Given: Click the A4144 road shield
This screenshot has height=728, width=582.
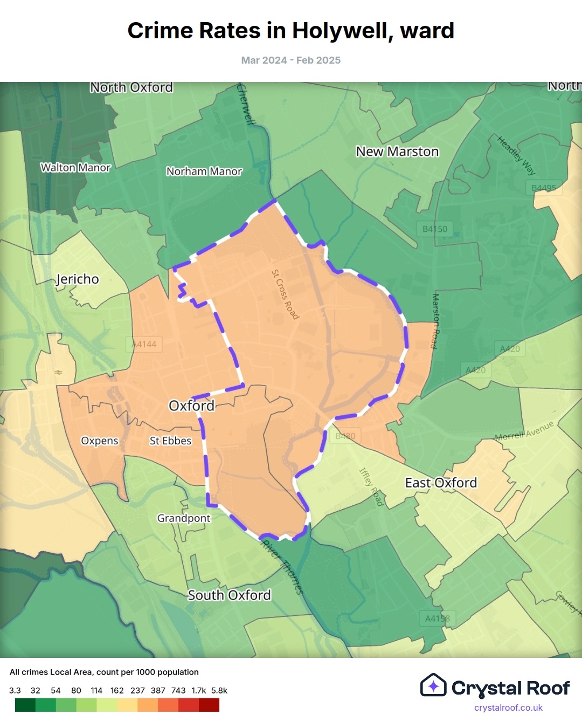Looking at the screenshot, I should tap(144, 344).
